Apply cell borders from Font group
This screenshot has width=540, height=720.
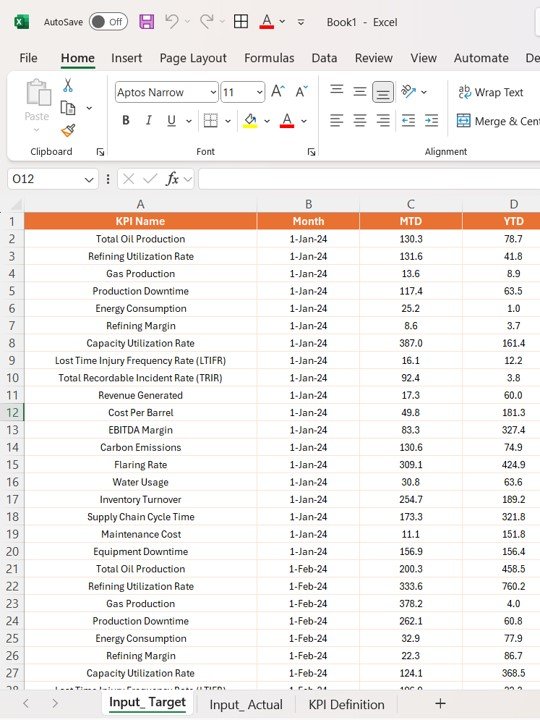pos(211,121)
